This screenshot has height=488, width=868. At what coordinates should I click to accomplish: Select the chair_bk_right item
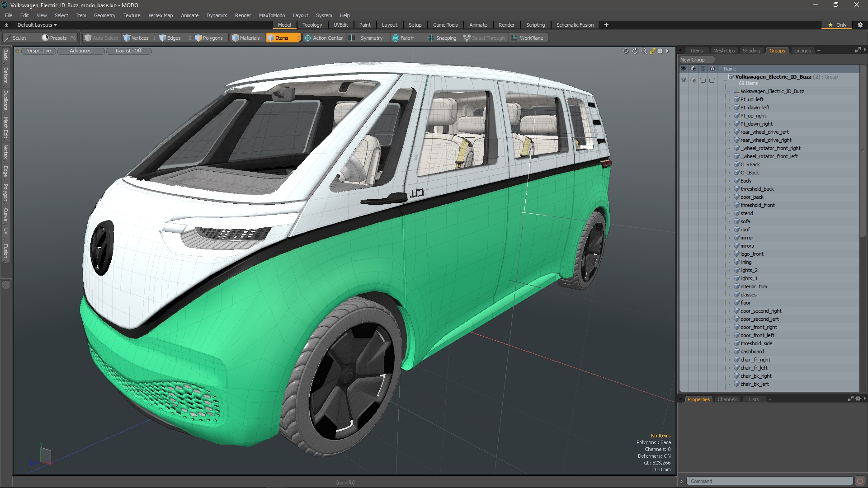[756, 376]
